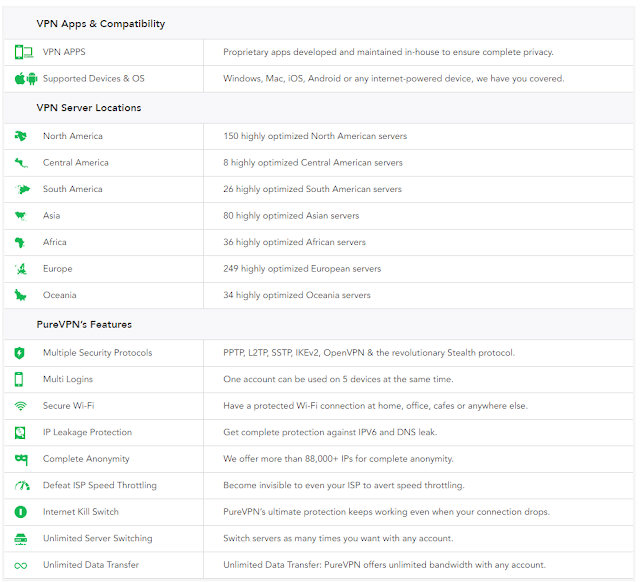640x582 pixels.
Task: Click the IP Leakage Protection label
Action: tap(87, 433)
